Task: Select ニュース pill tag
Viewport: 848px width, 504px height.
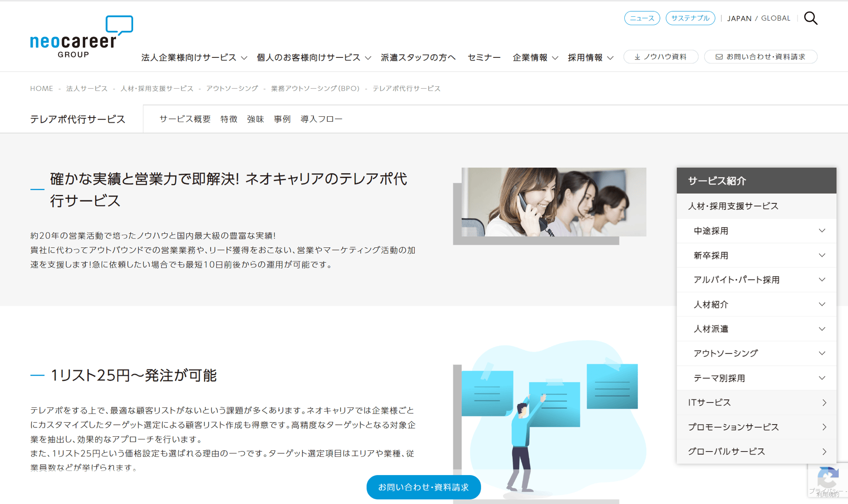Action: point(642,18)
